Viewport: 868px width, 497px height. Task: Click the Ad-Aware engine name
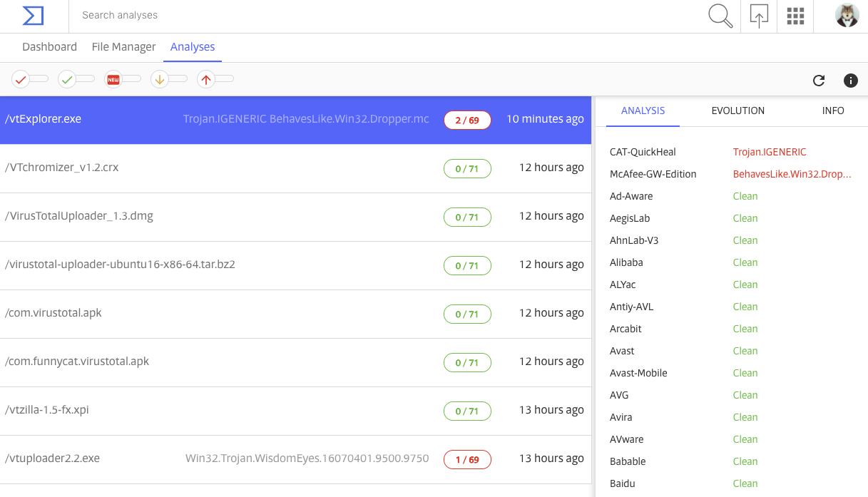pos(631,196)
